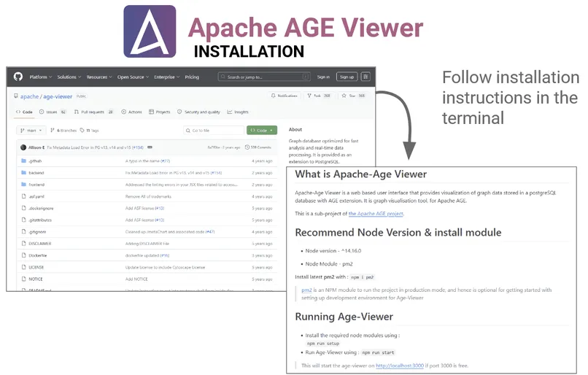This screenshot has height=375, width=588.
Task: Star the age-viewer repository
Action: [x=353, y=96]
